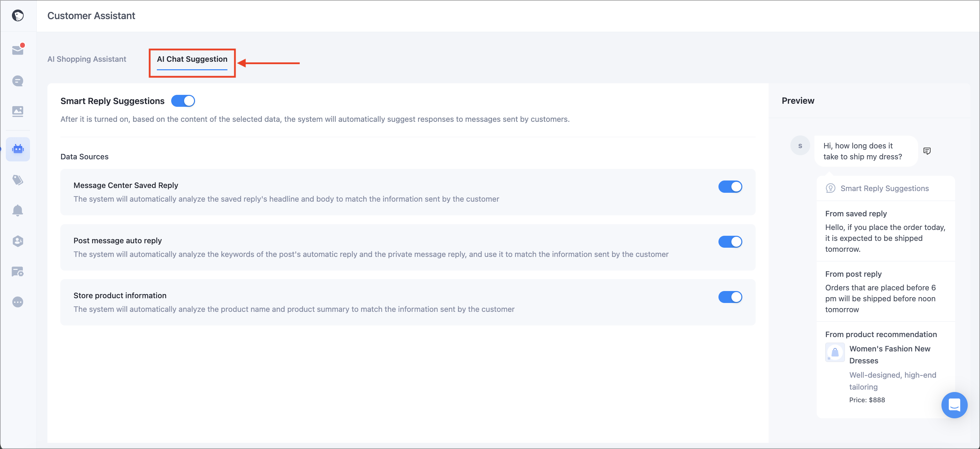Open the image gallery sidebar icon
980x449 pixels.
point(18,111)
